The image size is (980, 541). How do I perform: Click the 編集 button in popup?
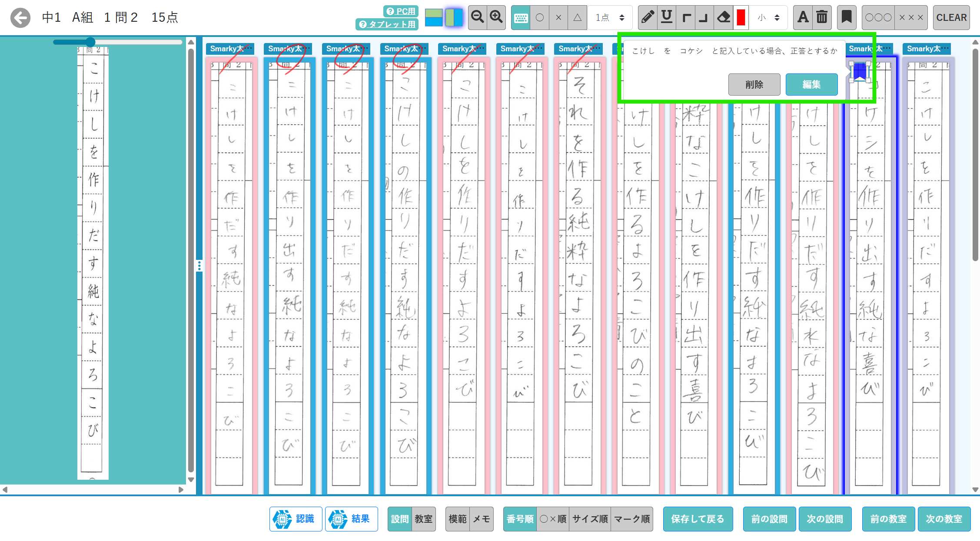(x=811, y=84)
